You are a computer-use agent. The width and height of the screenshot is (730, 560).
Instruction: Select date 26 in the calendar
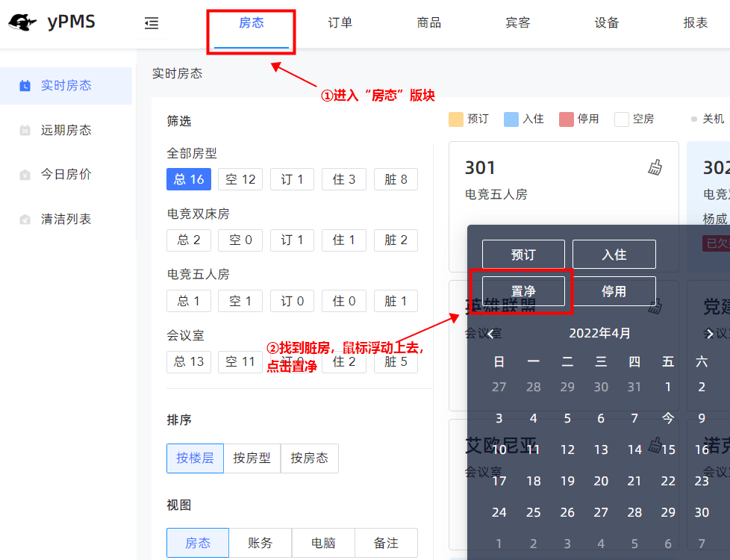(x=567, y=512)
